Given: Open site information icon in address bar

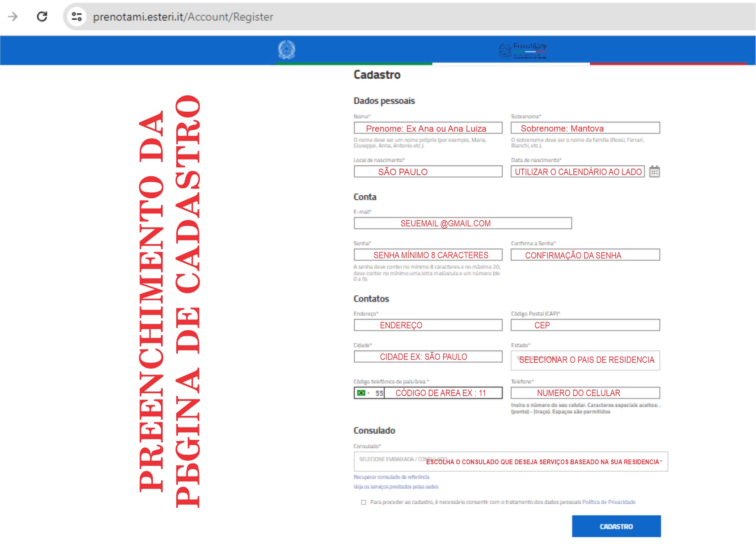Looking at the screenshot, I should coord(77,17).
